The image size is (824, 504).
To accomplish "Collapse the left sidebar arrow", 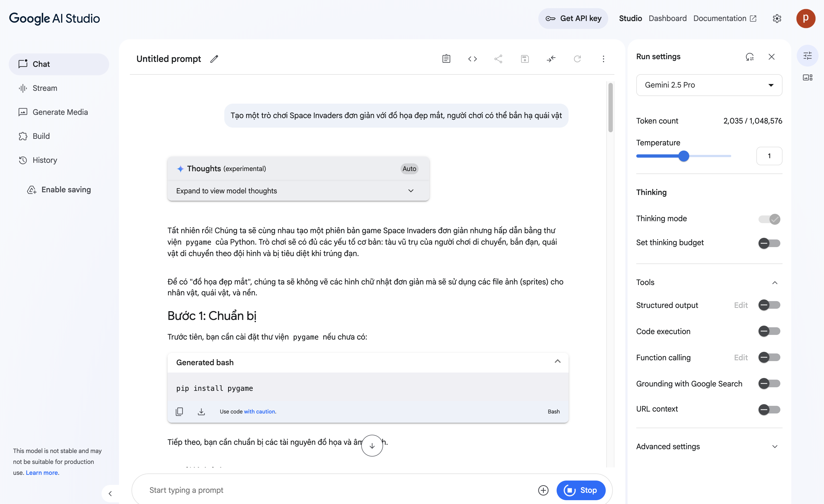I will click(110, 493).
